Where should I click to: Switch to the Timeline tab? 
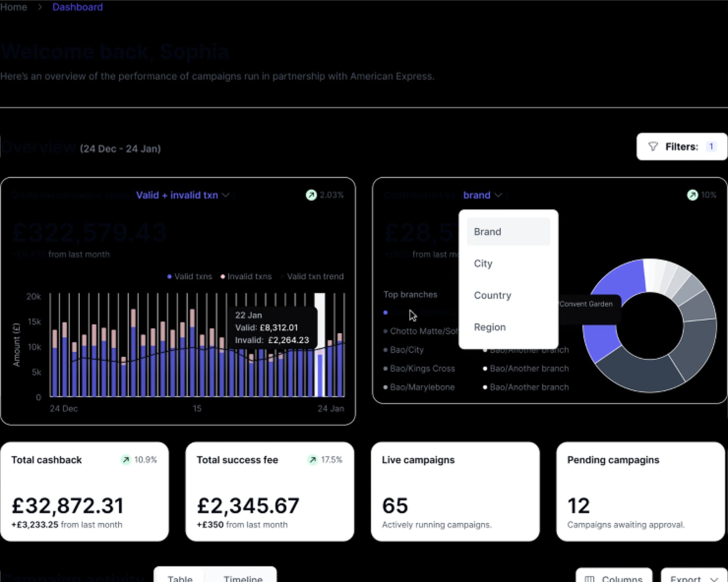[x=243, y=579]
